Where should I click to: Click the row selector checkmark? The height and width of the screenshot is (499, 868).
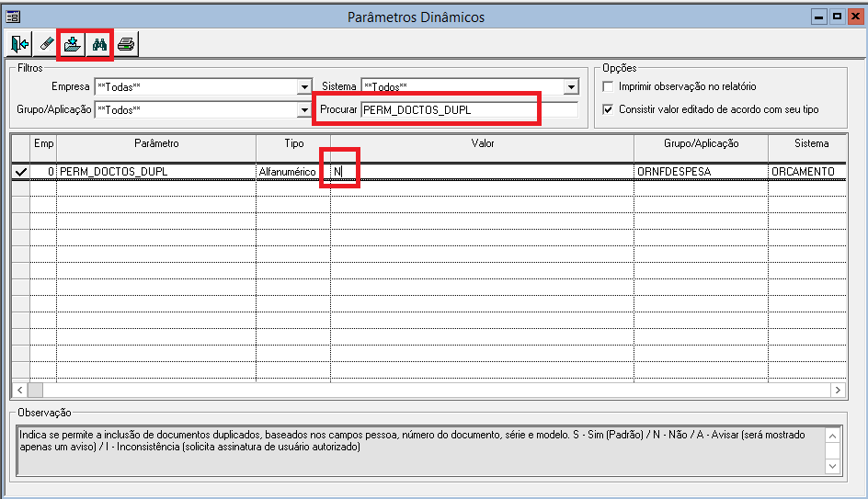tap(21, 172)
